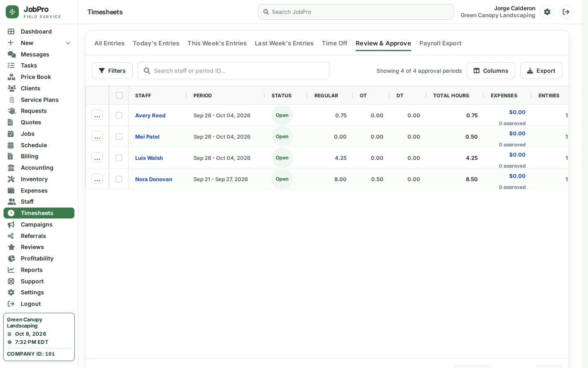Viewport: 588px width, 368px height.
Task: Open the Columns chooser
Action: click(491, 71)
